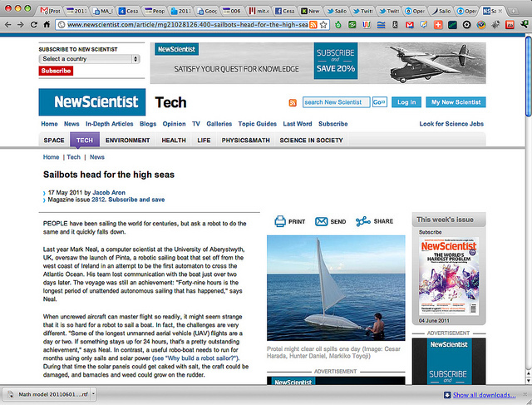
Task: Click this week's issue magazine cover
Action: tap(449, 276)
